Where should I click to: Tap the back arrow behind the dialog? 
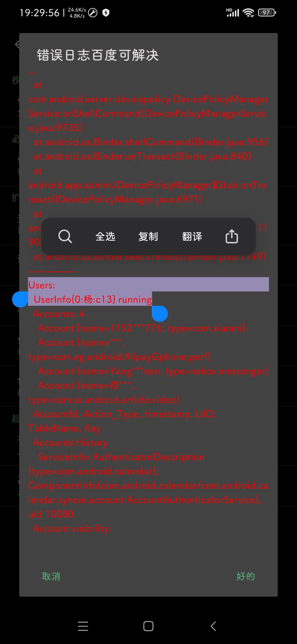[x=17, y=44]
